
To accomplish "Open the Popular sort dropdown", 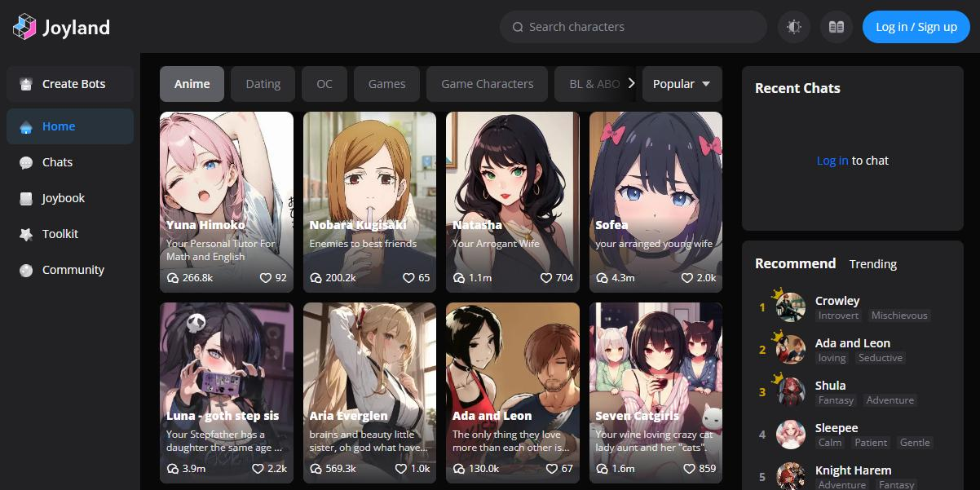I will [x=682, y=84].
